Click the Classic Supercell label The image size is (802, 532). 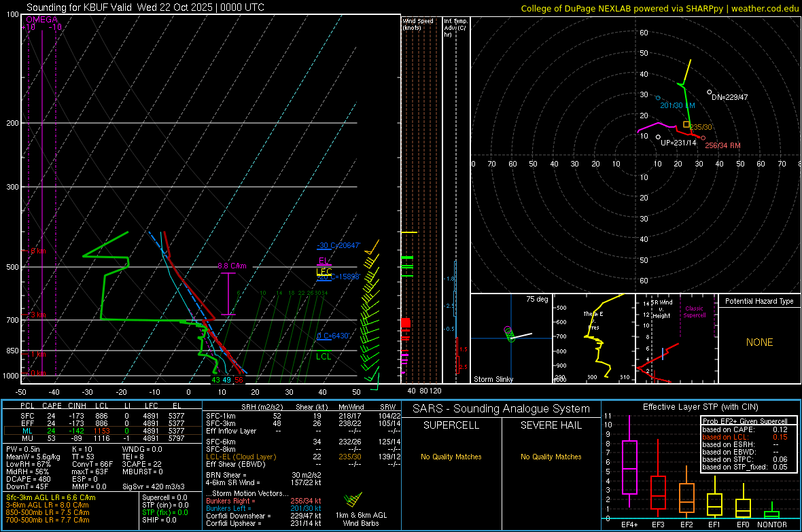(694, 312)
